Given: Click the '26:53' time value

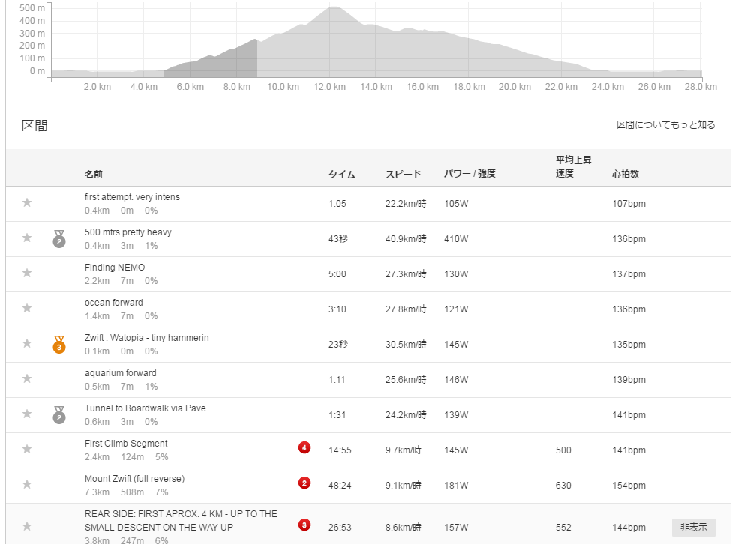Looking at the screenshot, I should 340,527.
